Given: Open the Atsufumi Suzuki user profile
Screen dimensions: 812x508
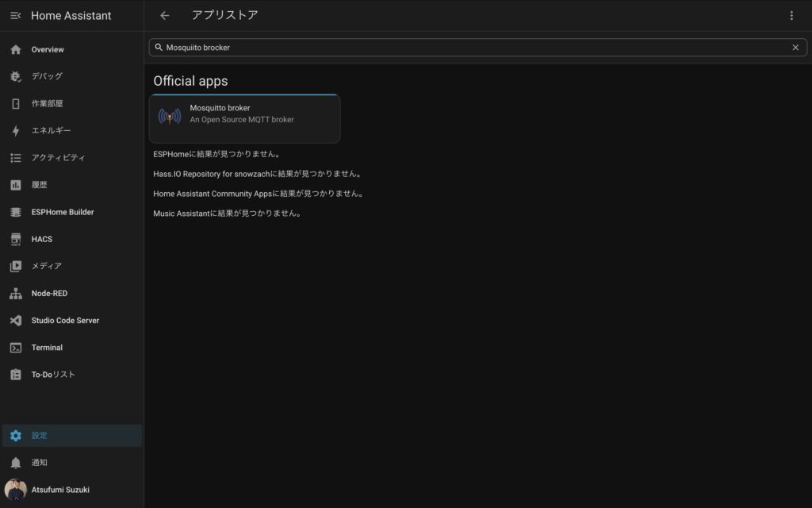Looking at the screenshot, I should pyautogui.click(x=60, y=490).
